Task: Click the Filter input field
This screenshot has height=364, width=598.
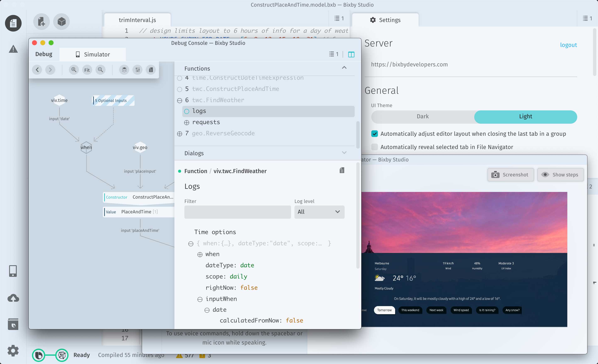Action: pos(238,212)
